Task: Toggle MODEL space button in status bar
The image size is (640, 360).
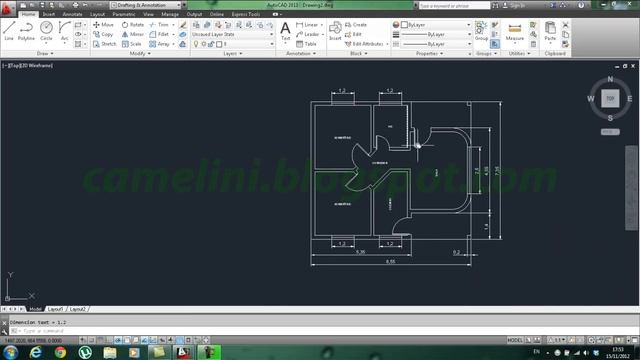Action: pos(515,340)
